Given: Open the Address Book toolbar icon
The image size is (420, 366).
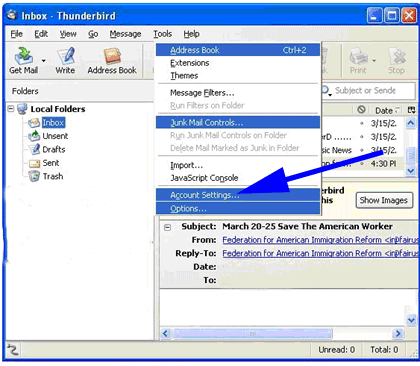Looking at the screenshot, I should [x=112, y=56].
